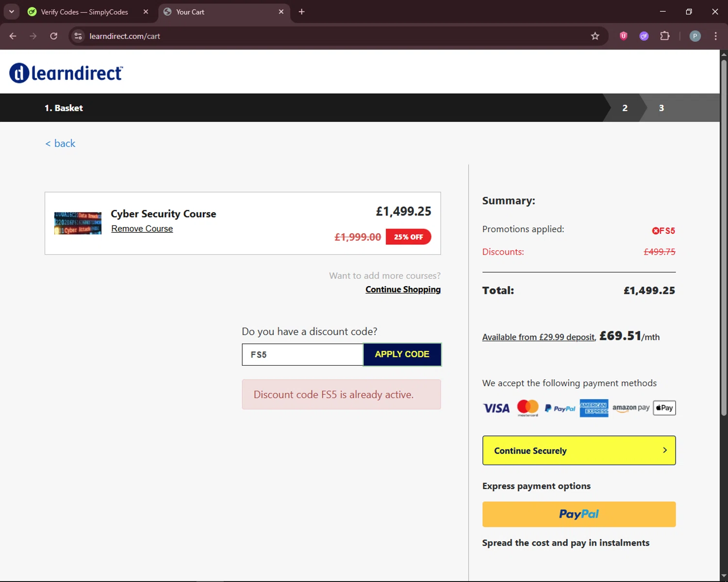The height and width of the screenshot is (582, 728).
Task: Click the Continue Shopping link
Action: pyautogui.click(x=403, y=290)
